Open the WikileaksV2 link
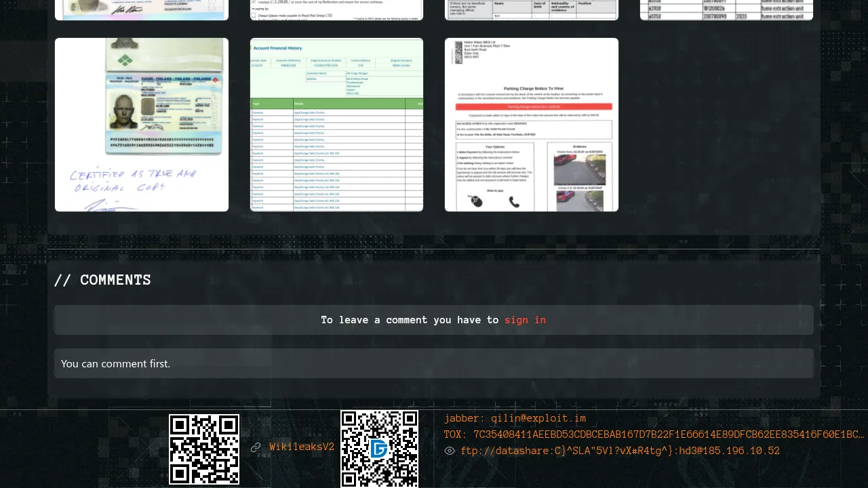The height and width of the screenshot is (488, 868). coord(302,447)
